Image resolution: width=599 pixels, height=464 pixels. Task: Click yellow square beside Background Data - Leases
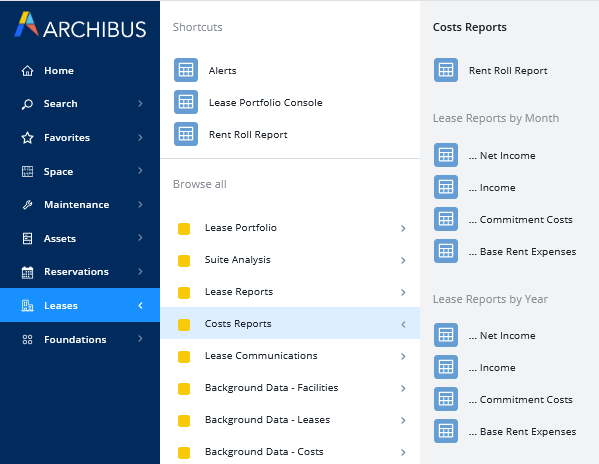click(184, 420)
